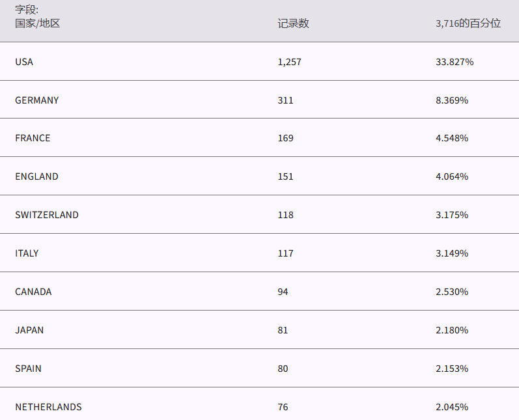The width and height of the screenshot is (519, 420).
Task: Click the 3,716的百分位 column header
Action: pos(468,23)
